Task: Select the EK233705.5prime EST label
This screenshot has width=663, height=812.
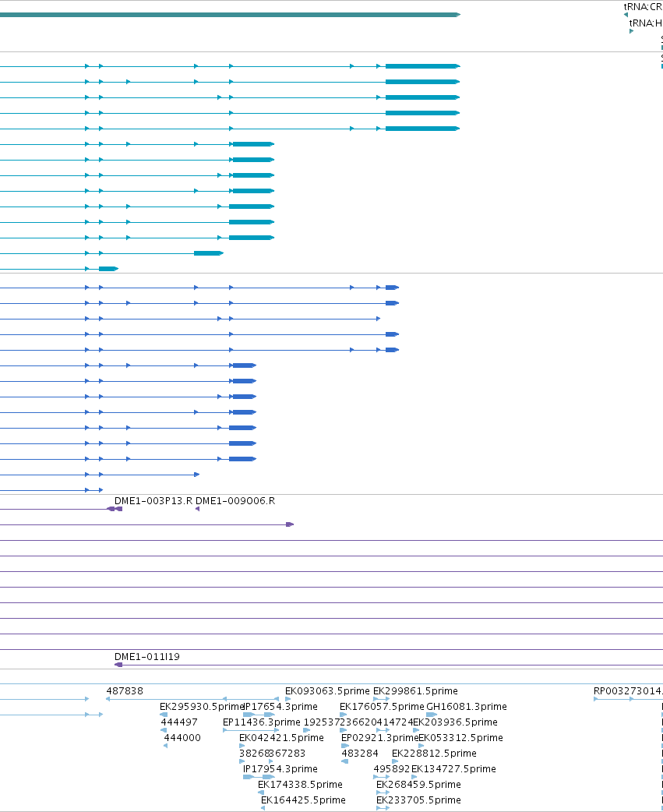Action: click(x=418, y=800)
